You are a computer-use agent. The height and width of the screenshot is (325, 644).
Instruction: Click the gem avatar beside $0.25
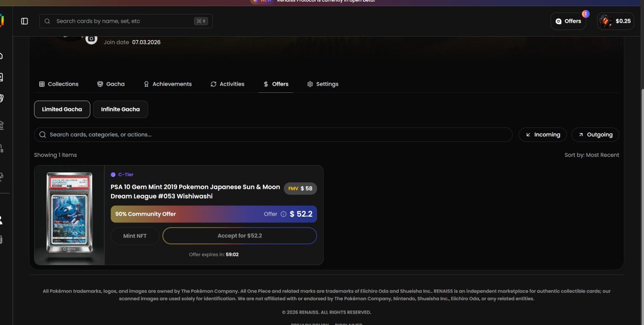click(606, 21)
